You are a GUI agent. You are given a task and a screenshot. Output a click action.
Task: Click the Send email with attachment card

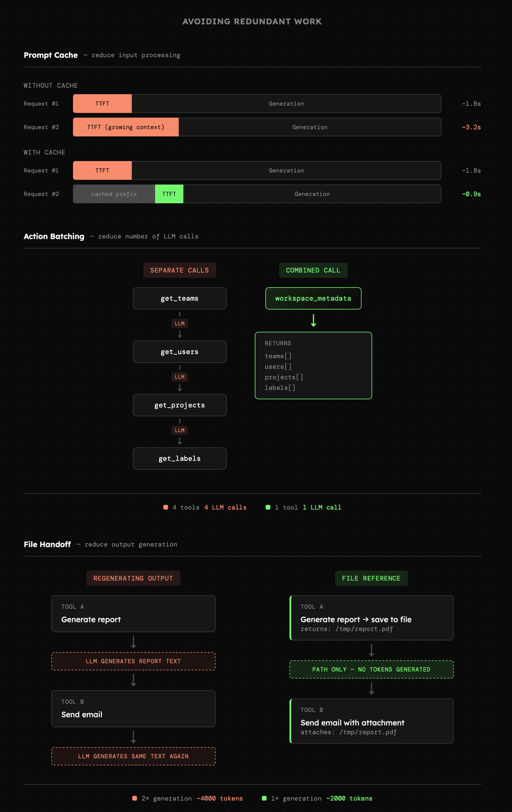tap(371, 721)
